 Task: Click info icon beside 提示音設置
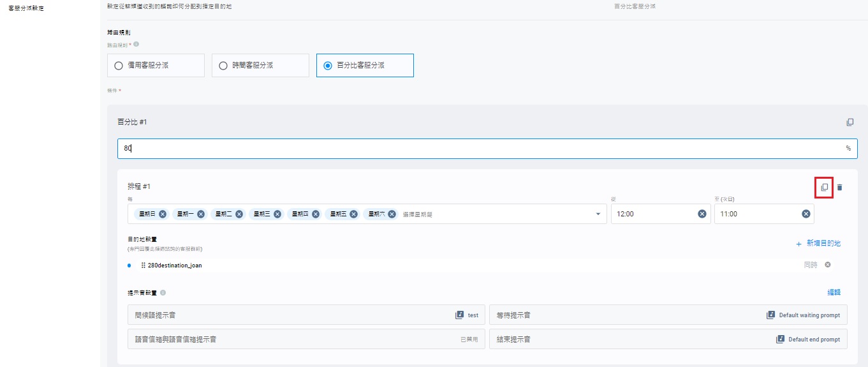(163, 292)
